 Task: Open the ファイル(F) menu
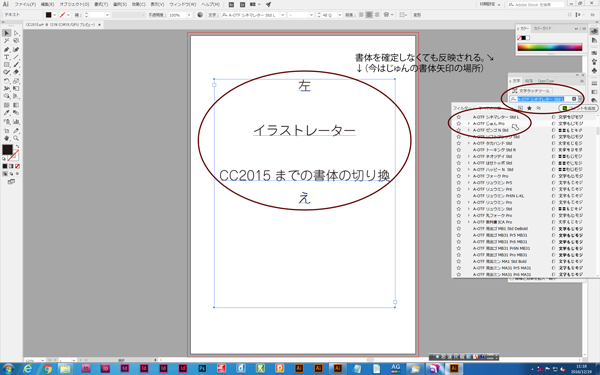(x=25, y=5)
